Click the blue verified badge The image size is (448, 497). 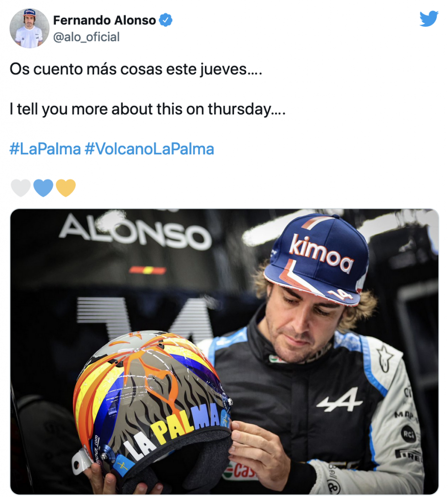[166, 20]
